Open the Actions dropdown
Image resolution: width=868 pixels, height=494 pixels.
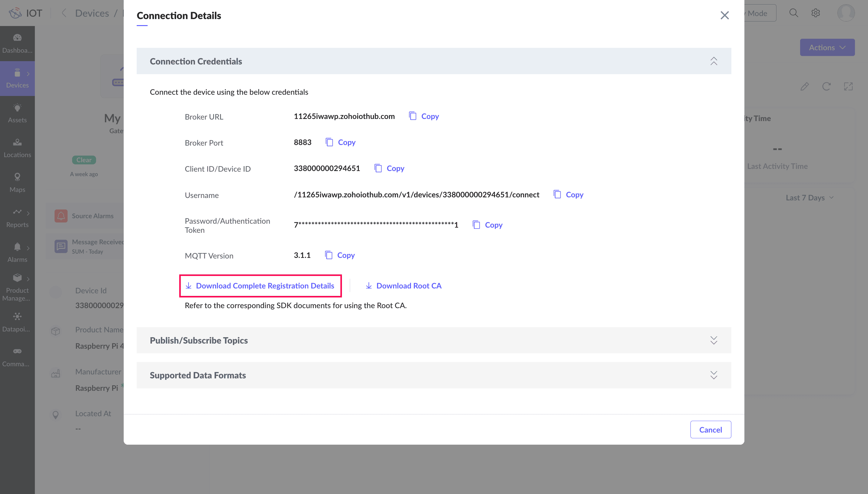coord(827,48)
